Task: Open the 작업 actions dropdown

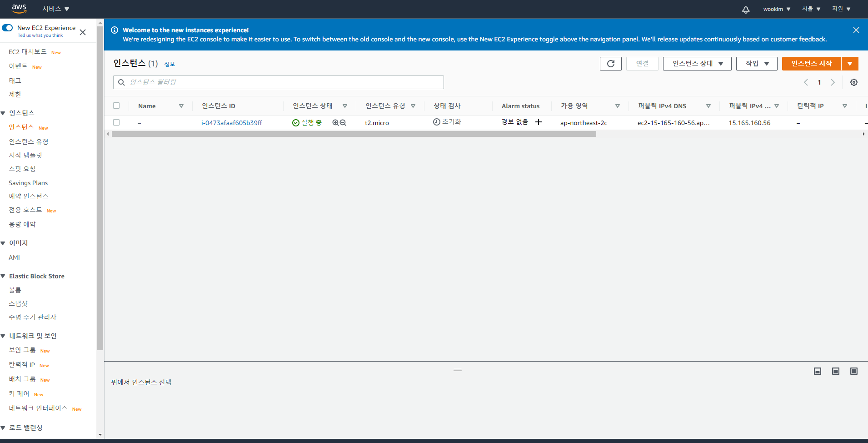Action: tap(757, 64)
